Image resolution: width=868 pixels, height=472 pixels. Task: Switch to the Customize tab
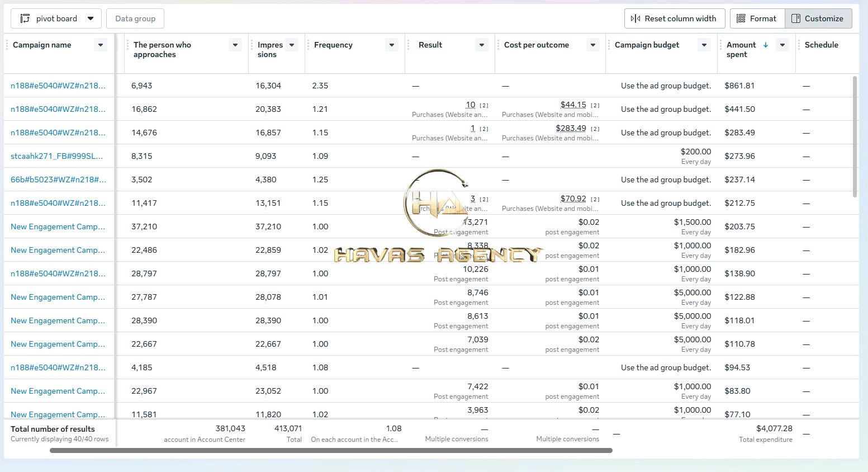pyautogui.click(x=818, y=18)
